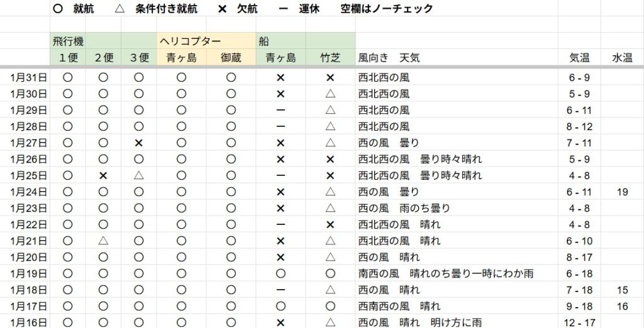
Task: Click the × mark in 3便 for 1月27日
Action: tap(139, 143)
